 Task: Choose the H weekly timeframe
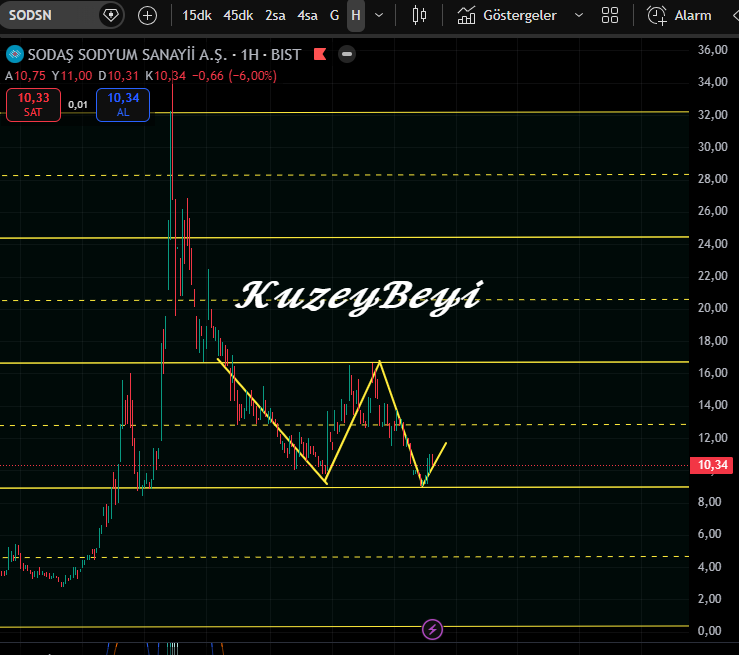[356, 16]
